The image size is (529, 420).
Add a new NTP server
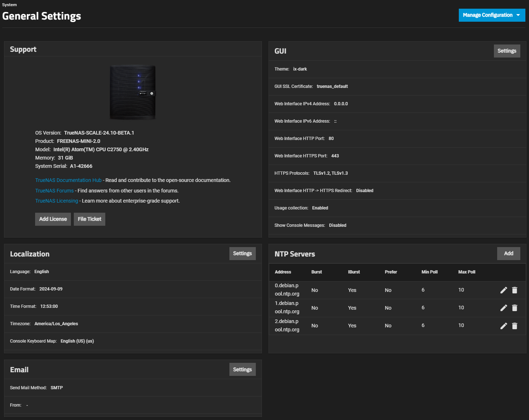click(x=508, y=254)
